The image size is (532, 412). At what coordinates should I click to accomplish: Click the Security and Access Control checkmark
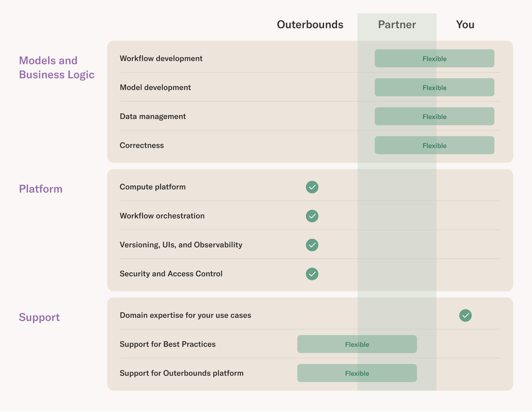coord(312,274)
